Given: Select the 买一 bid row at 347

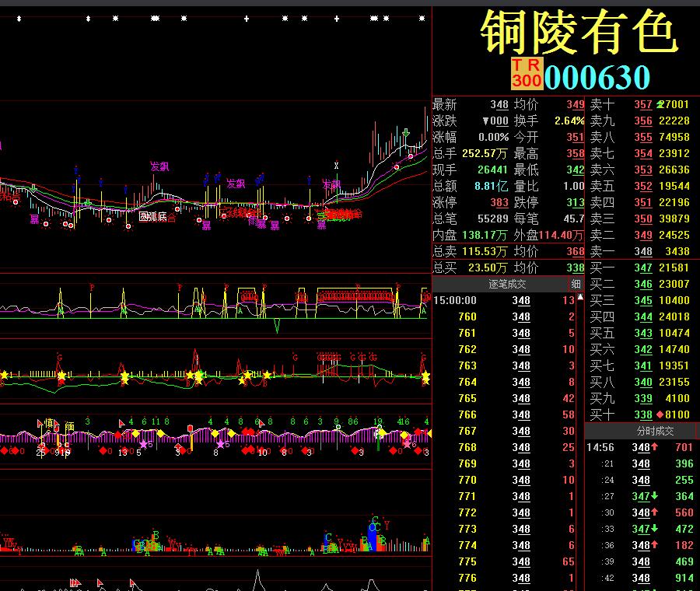Looking at the screenshot, I should pyautogui.click(x=640, y=268).
